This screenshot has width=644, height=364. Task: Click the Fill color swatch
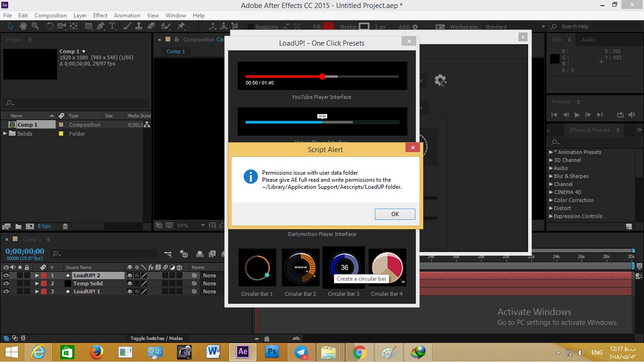[329, 27]
